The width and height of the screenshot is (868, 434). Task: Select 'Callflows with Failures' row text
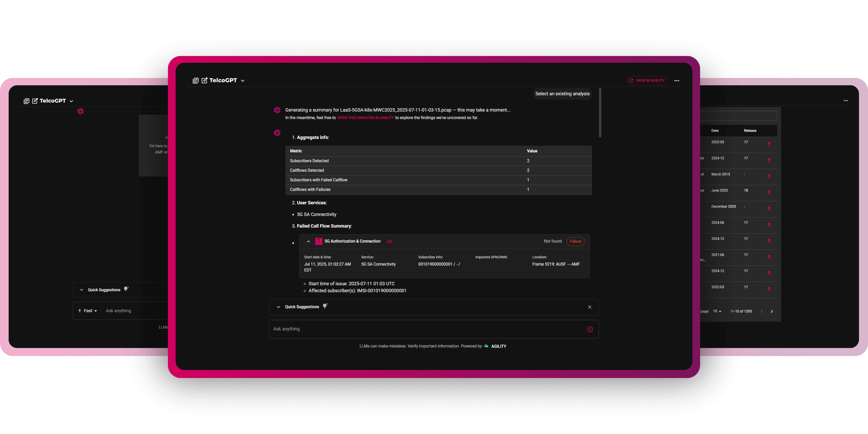point(310,189)
